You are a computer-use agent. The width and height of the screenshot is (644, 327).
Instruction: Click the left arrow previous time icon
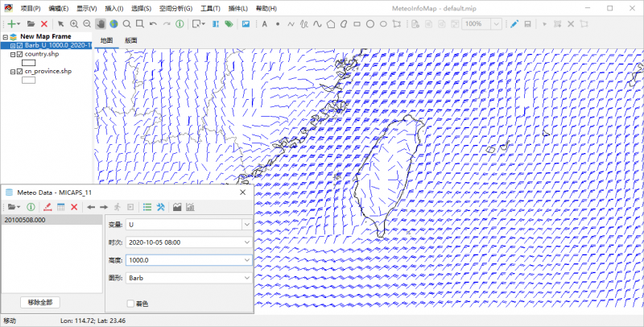click(x=91, y=207)
